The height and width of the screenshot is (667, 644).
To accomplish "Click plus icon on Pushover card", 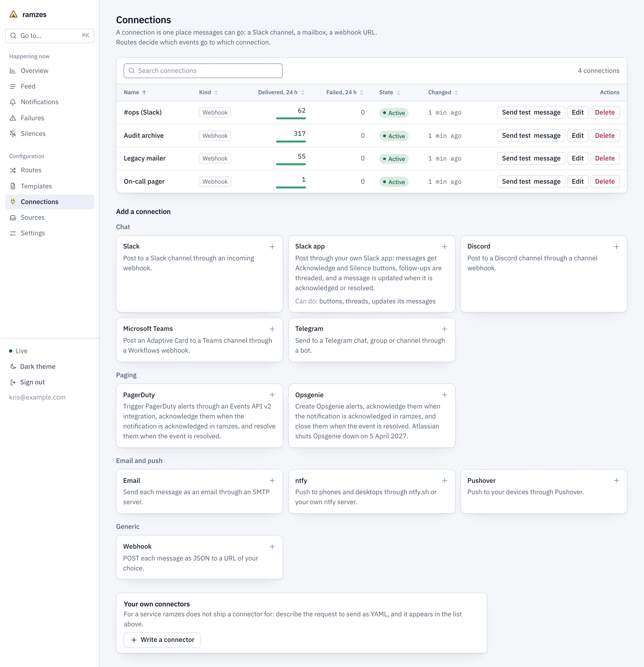I will tap(617, 480).
